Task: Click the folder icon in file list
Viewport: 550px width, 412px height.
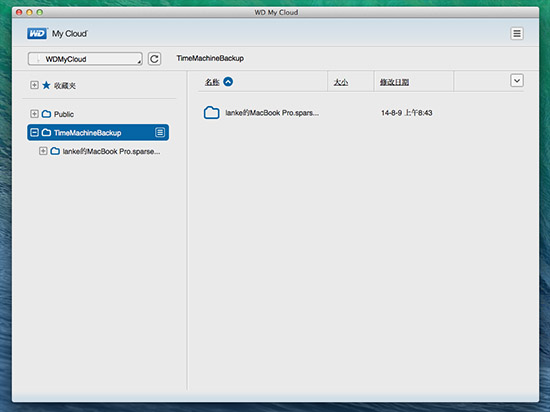Action: (x=212, y=113)
